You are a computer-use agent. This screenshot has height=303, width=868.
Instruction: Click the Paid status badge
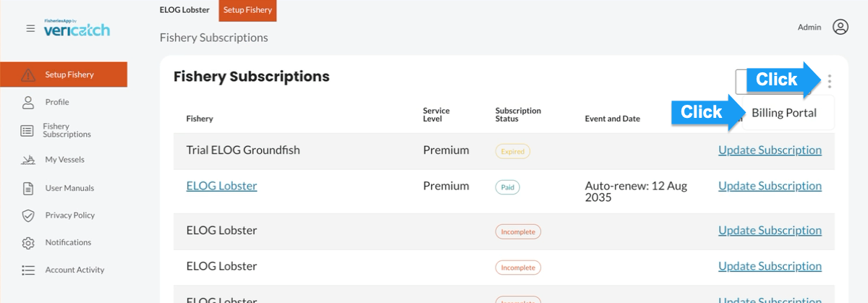coord(508,187)
